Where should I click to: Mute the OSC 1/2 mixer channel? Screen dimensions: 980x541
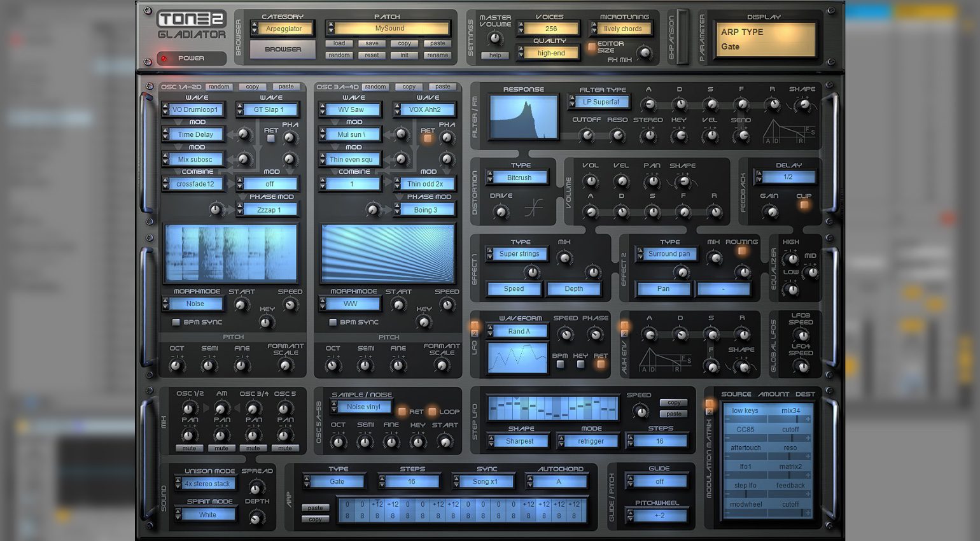coord(189,448)
